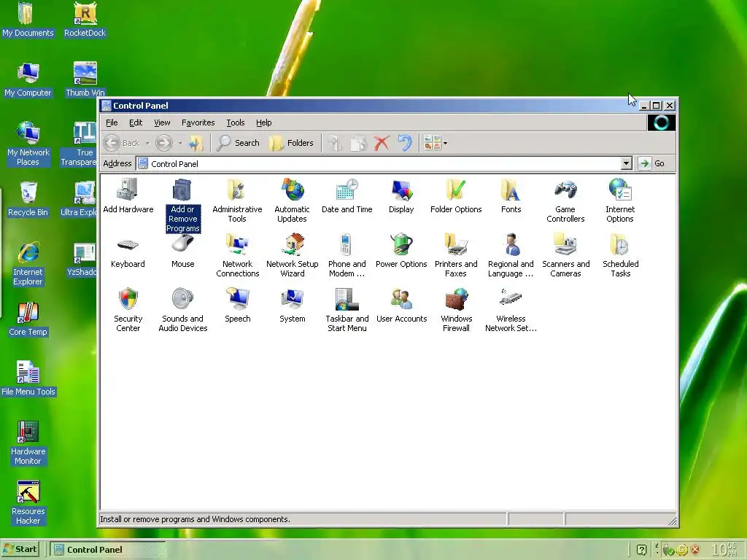This screenshot has height=560, width=747.
Task: Select the RocketDock desktop shortcut
Action: click(x=85, y=20)
